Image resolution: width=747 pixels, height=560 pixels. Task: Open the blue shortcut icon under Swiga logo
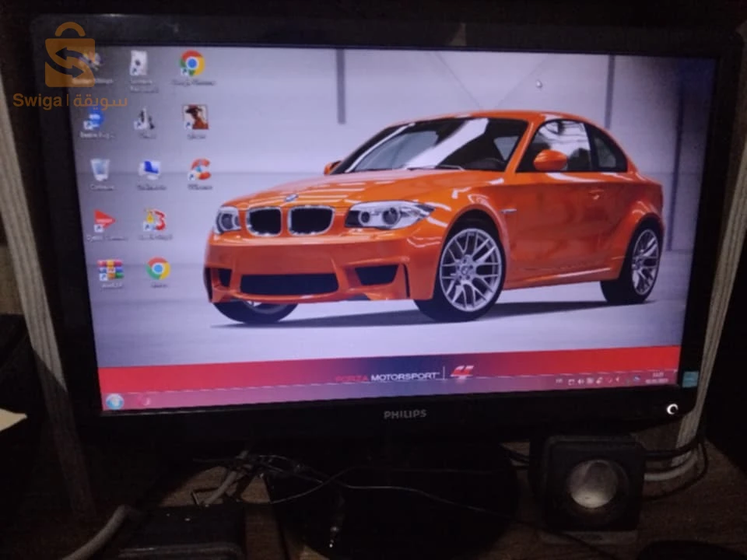point(94,119)
